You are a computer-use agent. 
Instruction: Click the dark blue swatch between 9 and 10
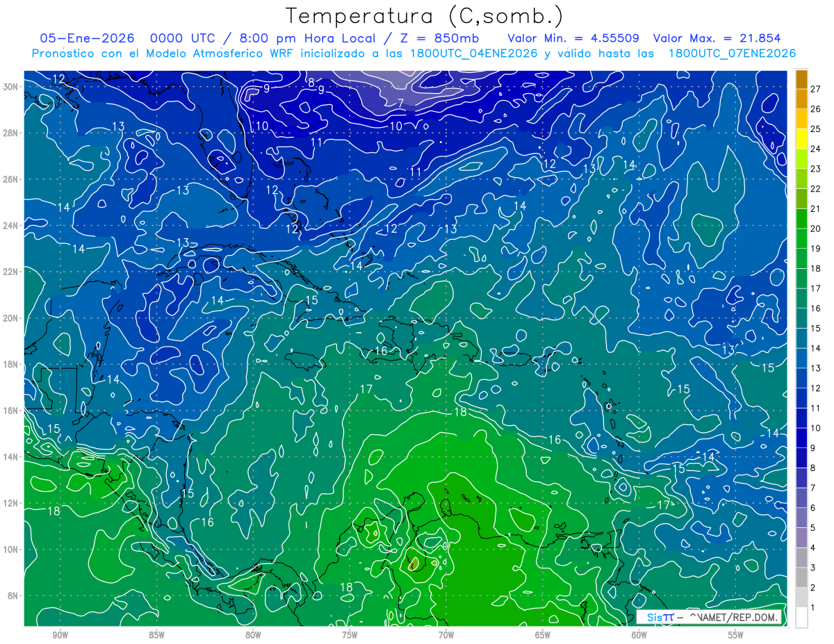pos(801,438)
